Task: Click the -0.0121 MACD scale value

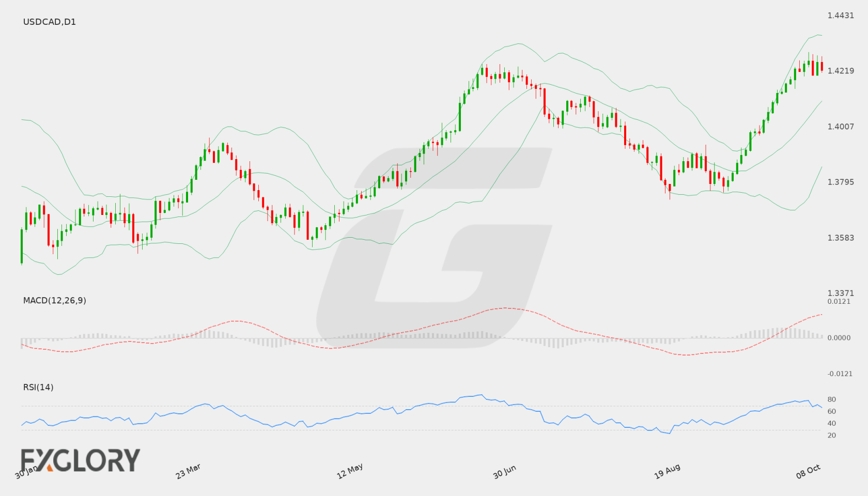Action: coord(840,374)
